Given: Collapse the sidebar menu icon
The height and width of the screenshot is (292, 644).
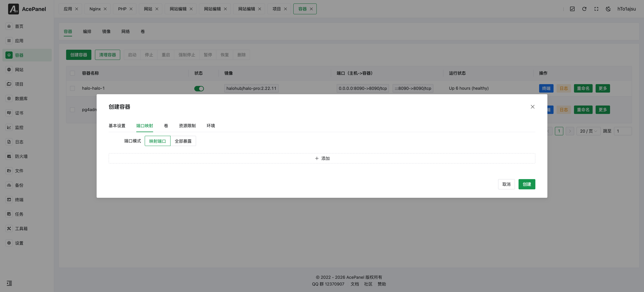Looking at the screenshot, I should pyautogui.click(x=9, y=283).
